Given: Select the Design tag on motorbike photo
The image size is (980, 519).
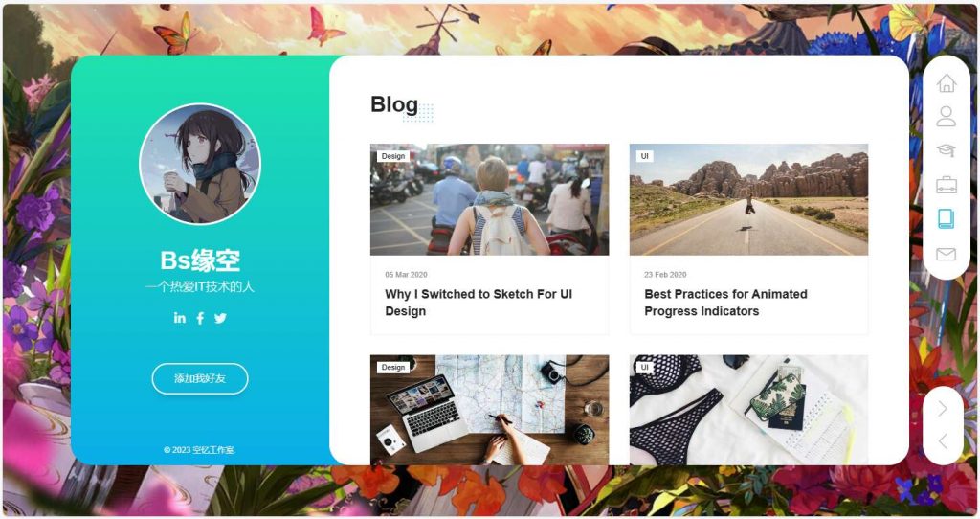Looking at the screenshot, I should pos(393,156).
